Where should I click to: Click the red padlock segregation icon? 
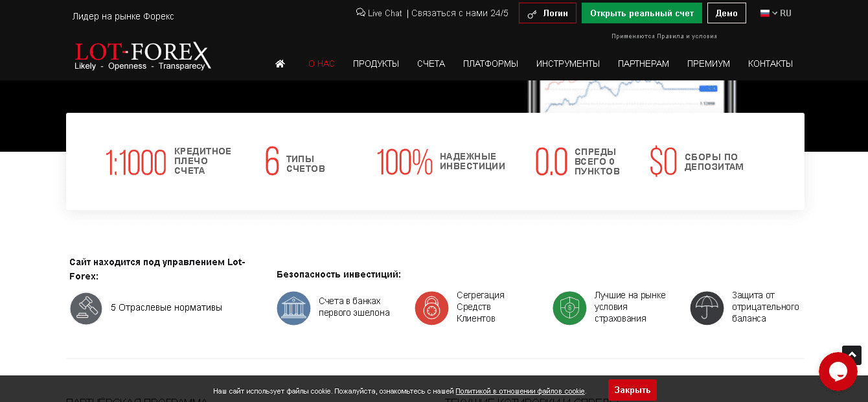click(x=431, y=308)
